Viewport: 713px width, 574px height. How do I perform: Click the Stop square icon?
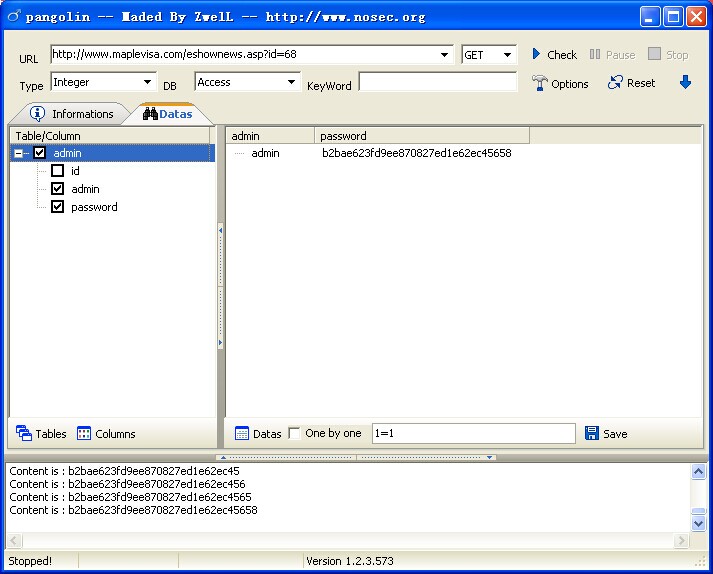tap(654, 54)
